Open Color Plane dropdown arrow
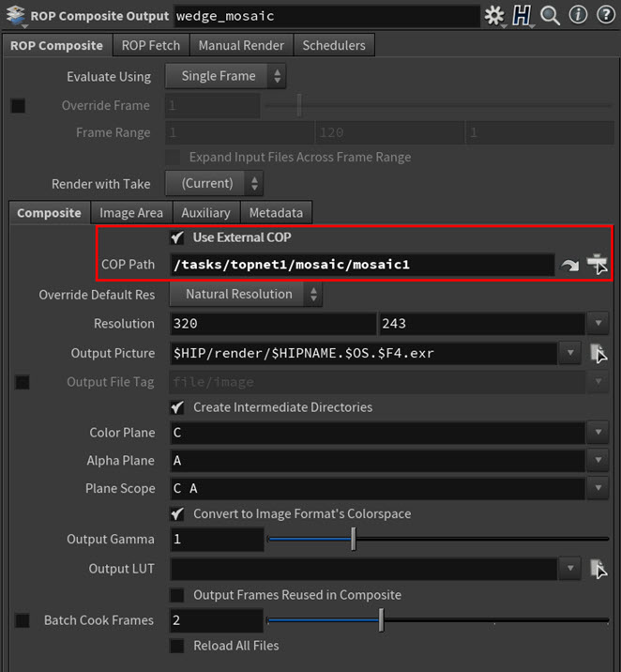This screenshot has height=672, width=621. click(598, 432)
